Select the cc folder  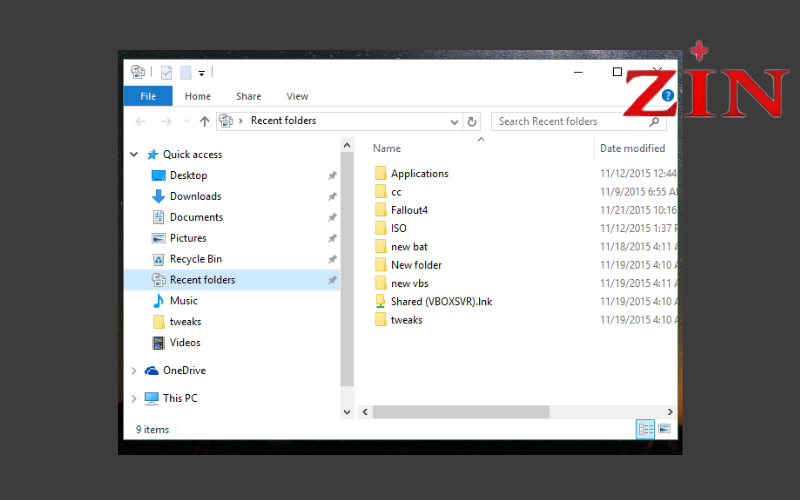pos(396,192)
